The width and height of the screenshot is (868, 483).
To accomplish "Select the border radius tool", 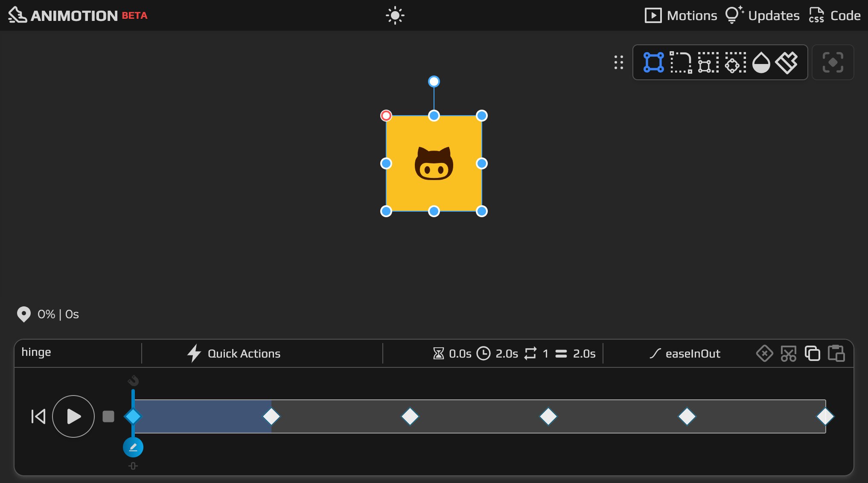I will click(681, 62).
